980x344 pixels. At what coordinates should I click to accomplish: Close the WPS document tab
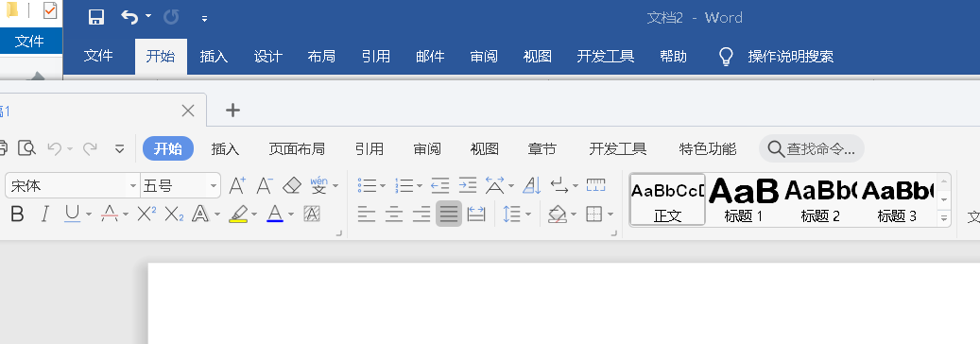coord(187,111)
